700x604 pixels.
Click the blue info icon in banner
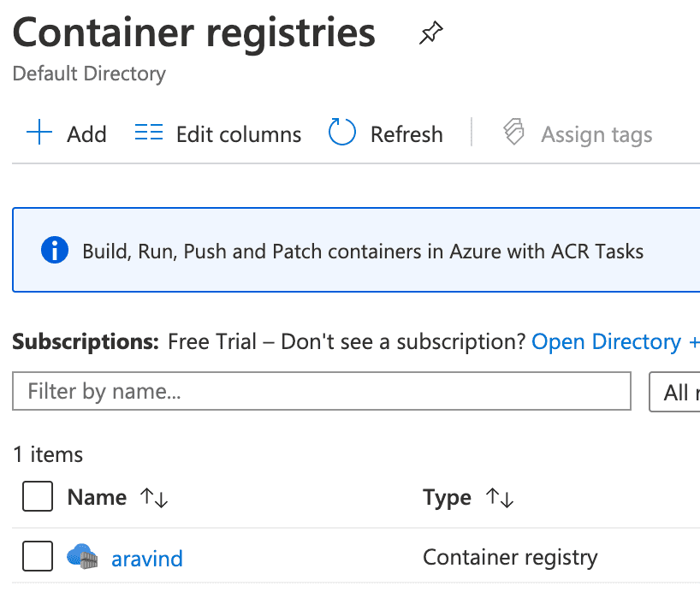click(55, 251)
